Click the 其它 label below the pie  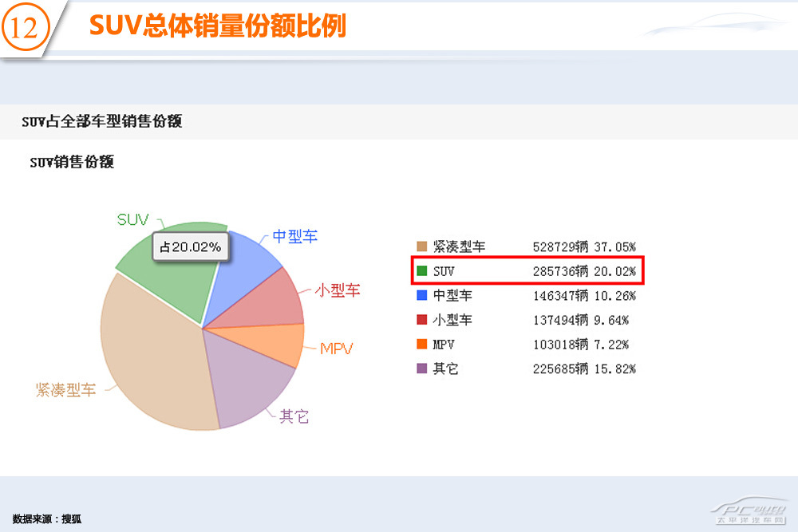click(x=294, y=416)
